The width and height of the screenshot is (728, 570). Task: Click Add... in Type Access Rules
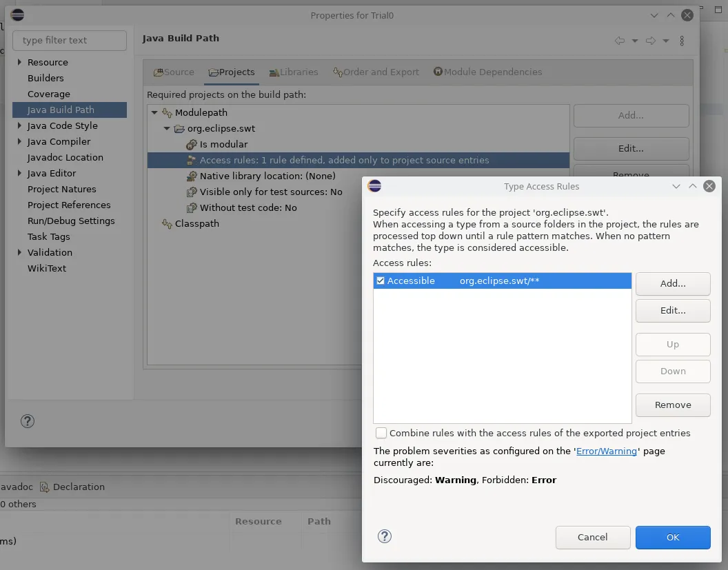(673, 283)
